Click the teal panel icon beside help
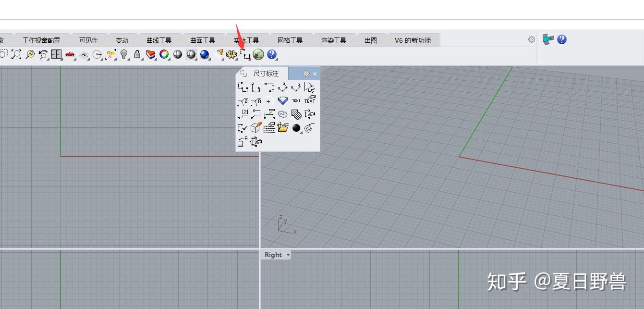 coord(548,39)
